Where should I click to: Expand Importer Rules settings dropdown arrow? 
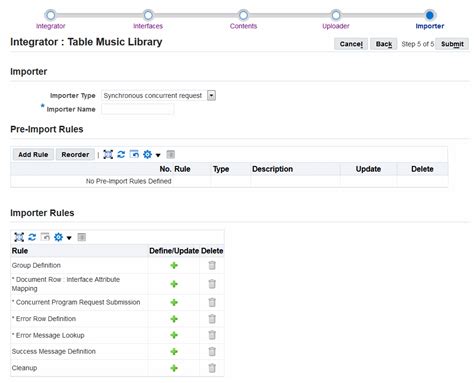click(x=69, y=238)
